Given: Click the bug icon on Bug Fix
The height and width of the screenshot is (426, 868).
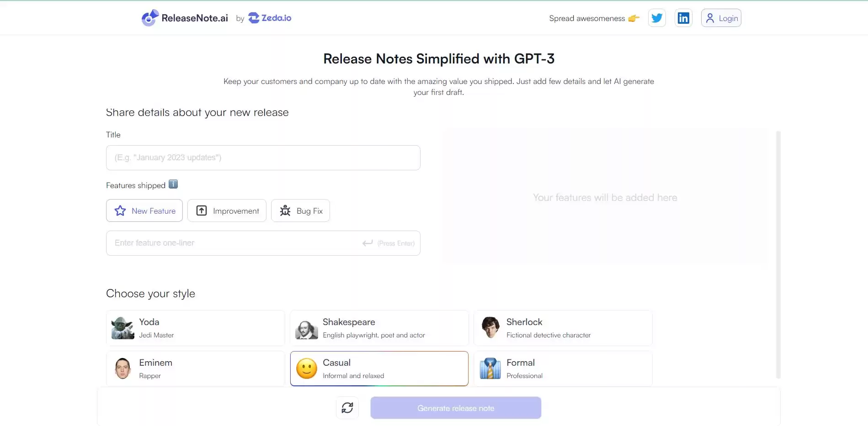Looking at the screenshot, I should 285,210.
